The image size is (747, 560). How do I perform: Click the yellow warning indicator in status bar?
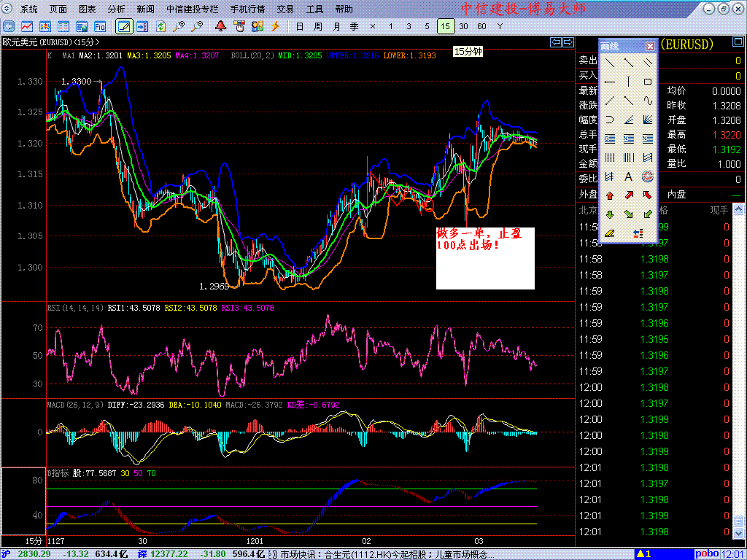(x=643, y=554)
